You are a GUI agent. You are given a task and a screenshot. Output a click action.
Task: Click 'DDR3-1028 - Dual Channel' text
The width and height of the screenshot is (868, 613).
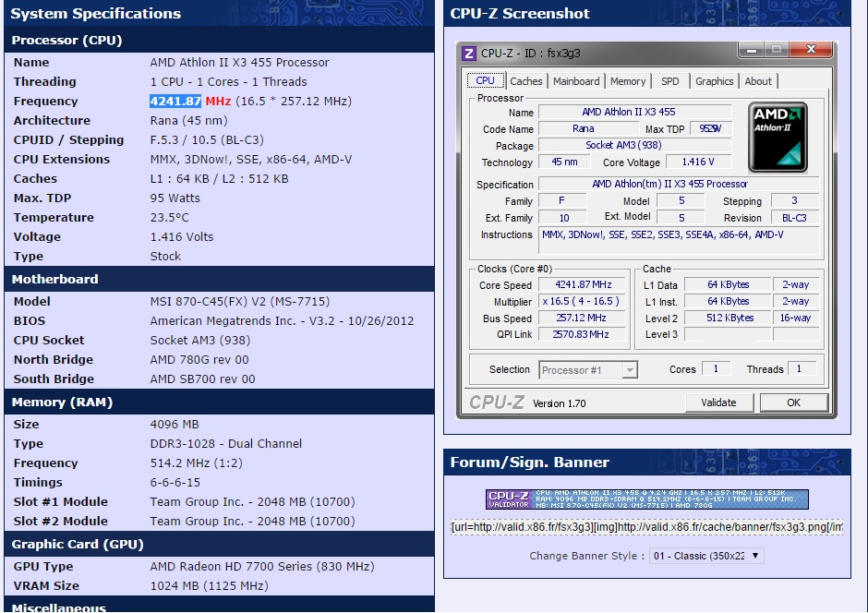click(x=226, y=444)
